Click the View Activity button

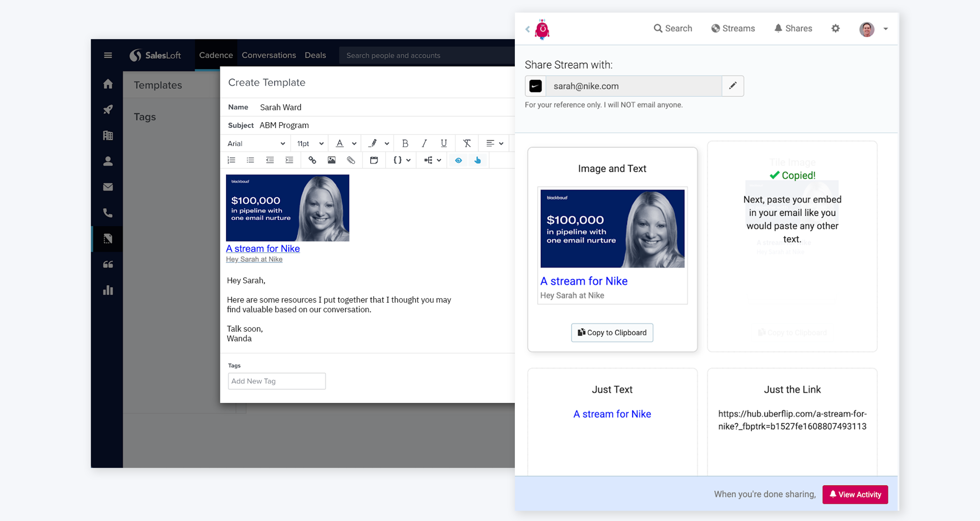point(855,494)
